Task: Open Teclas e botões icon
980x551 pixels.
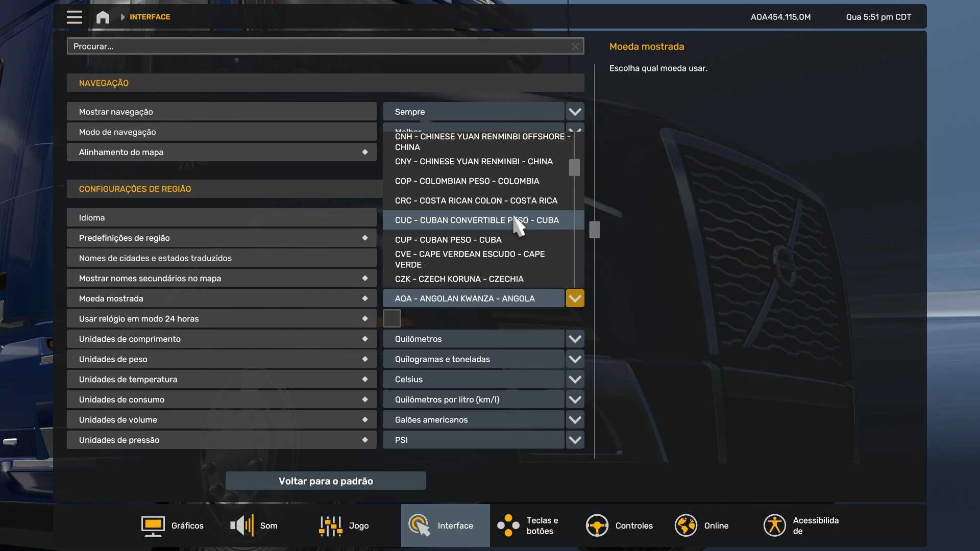Action: (508, 525)
